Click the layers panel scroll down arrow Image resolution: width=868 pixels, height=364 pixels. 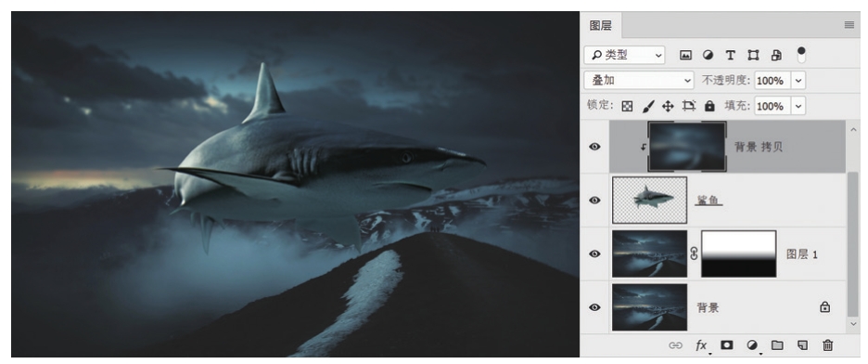853,325
